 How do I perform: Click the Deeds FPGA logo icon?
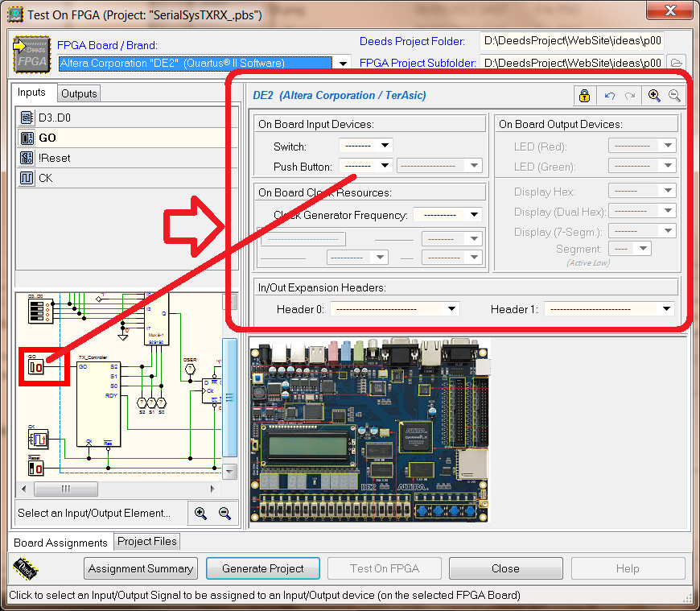[x=31, y=55]
